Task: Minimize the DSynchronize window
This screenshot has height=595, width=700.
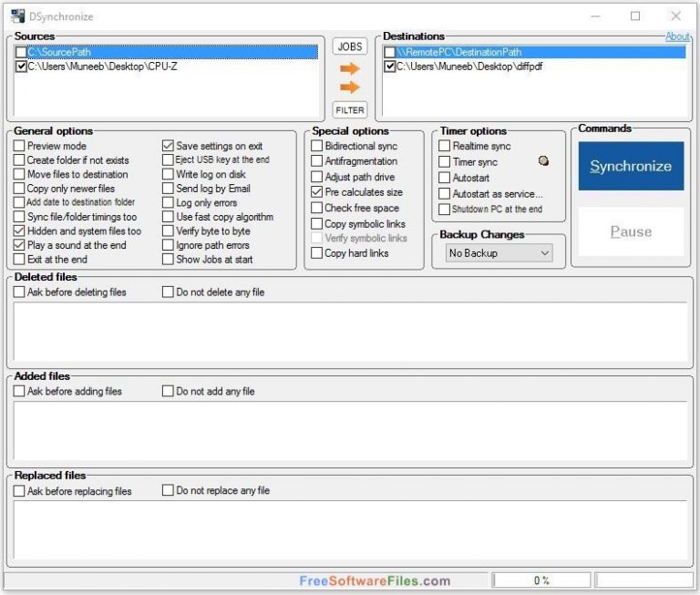Action: [595, 16]
